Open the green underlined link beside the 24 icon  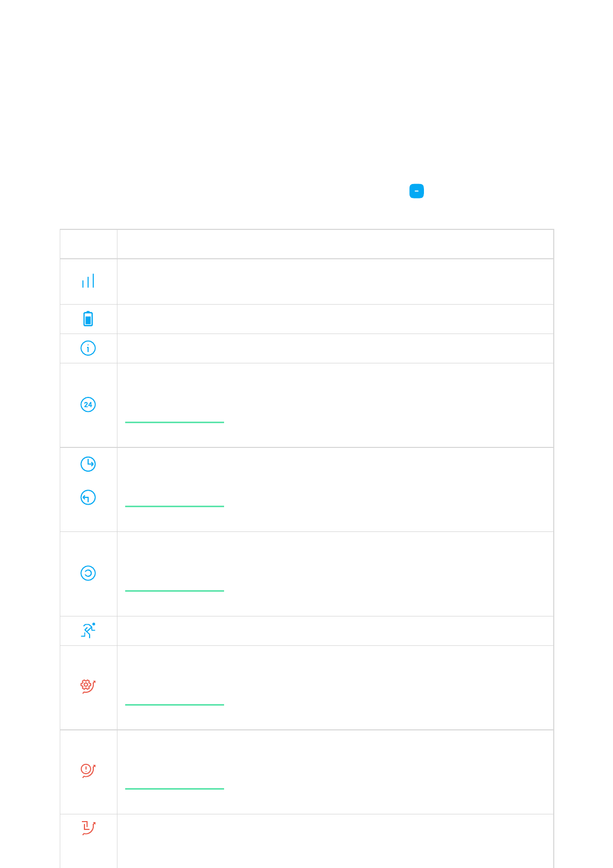[x=175, y=422]
